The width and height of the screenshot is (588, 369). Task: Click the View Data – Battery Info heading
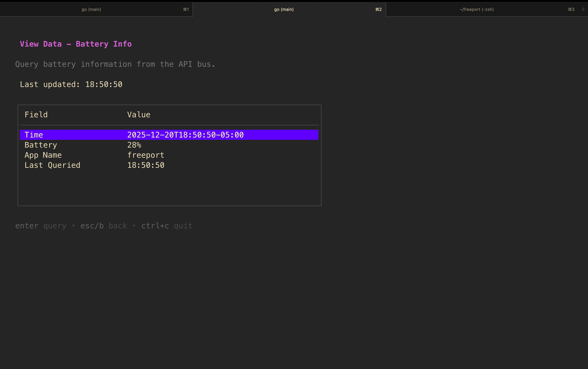pos(76,44)
